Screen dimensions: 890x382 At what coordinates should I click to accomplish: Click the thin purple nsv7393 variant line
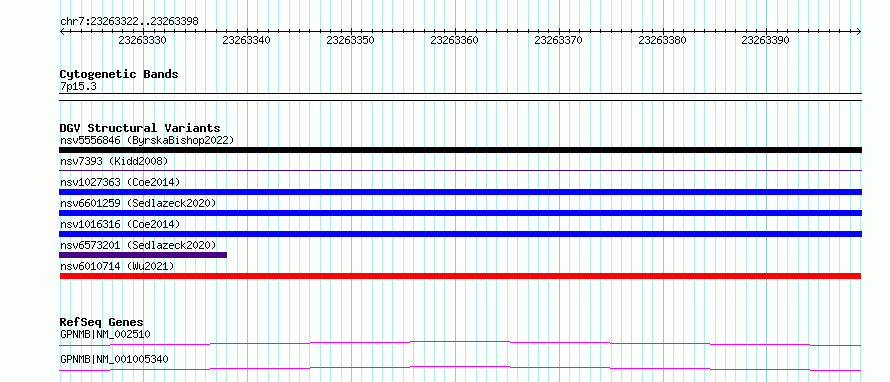point(460,170)
